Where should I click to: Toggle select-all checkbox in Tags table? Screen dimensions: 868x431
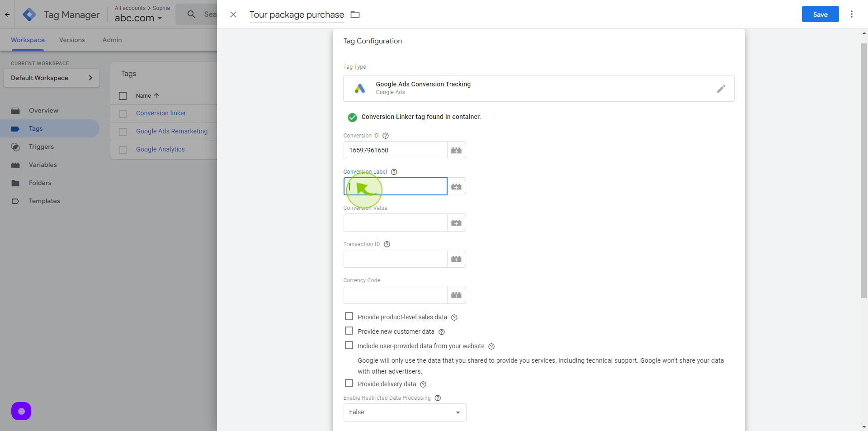click(123, 96)
